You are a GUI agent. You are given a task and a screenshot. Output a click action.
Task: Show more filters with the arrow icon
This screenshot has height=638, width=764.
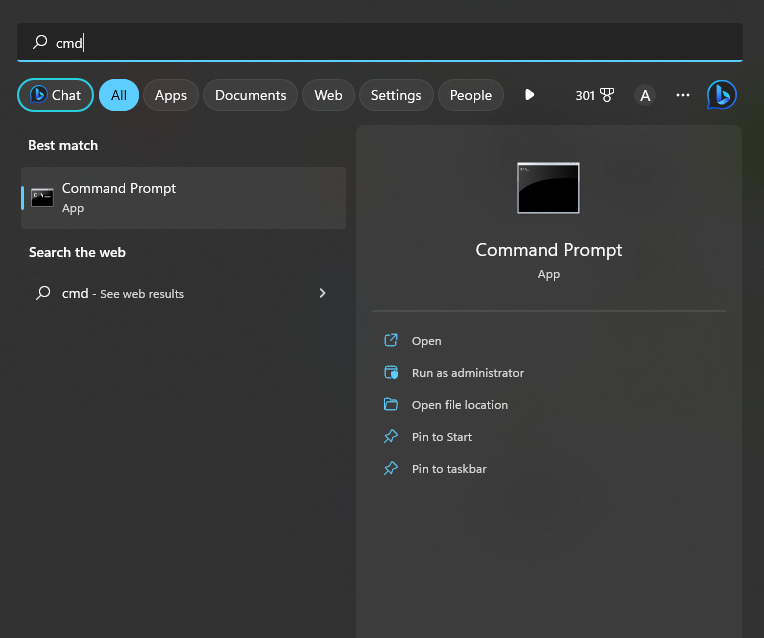pyautogui.click(x=529, y=95)
